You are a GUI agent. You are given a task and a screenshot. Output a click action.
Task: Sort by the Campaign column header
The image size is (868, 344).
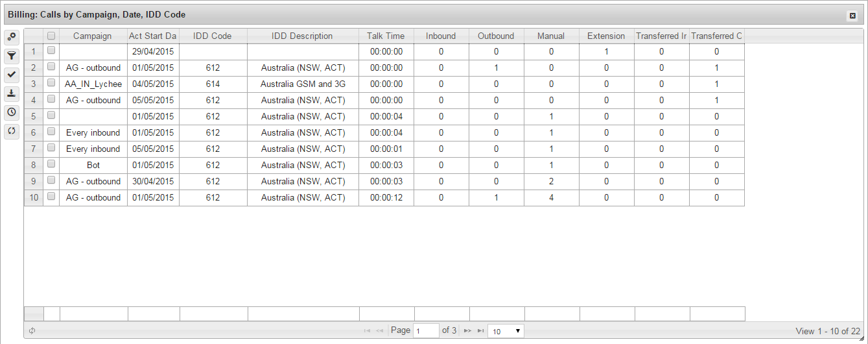pyautogui.click(x=93, y=36)
